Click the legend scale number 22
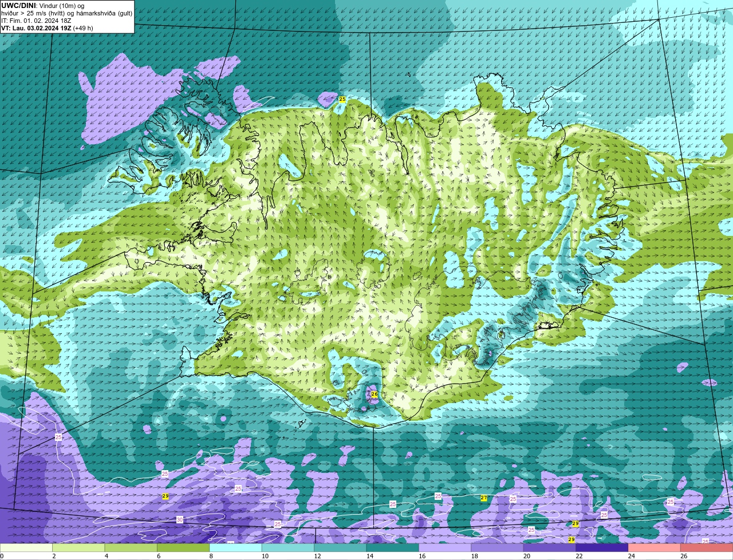The height and width of the screenshot is (560, 733). pyautogui.click(x=579, y=556)
